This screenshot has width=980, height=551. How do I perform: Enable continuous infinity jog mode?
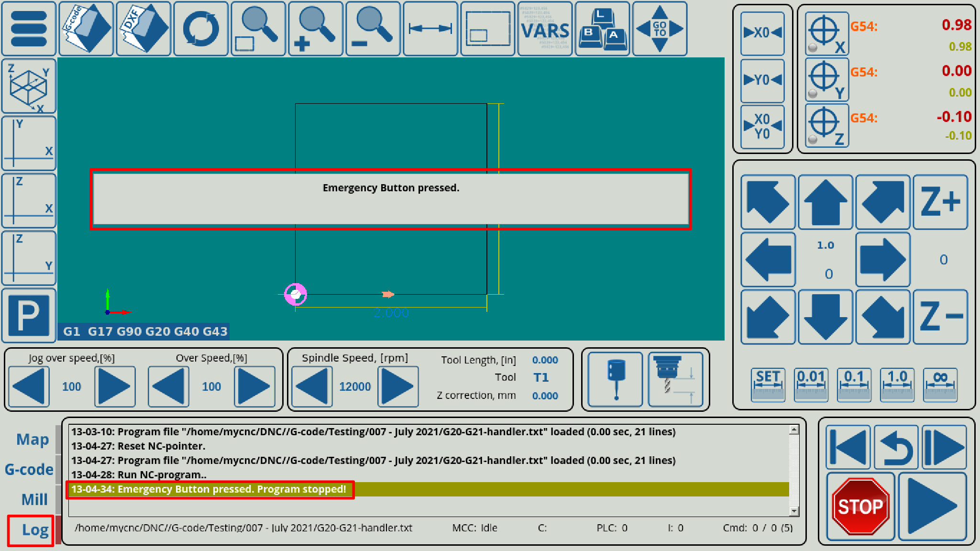click(x=940, y=384)
